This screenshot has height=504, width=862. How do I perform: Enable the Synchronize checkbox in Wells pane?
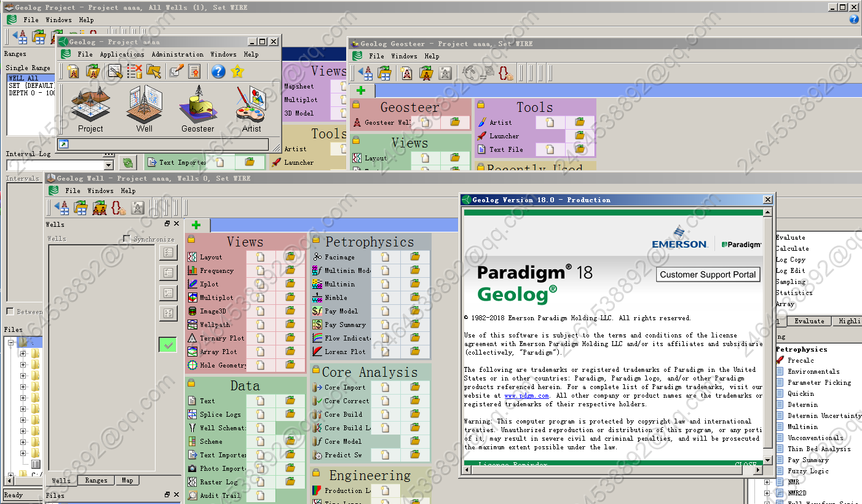coord(127,238)
